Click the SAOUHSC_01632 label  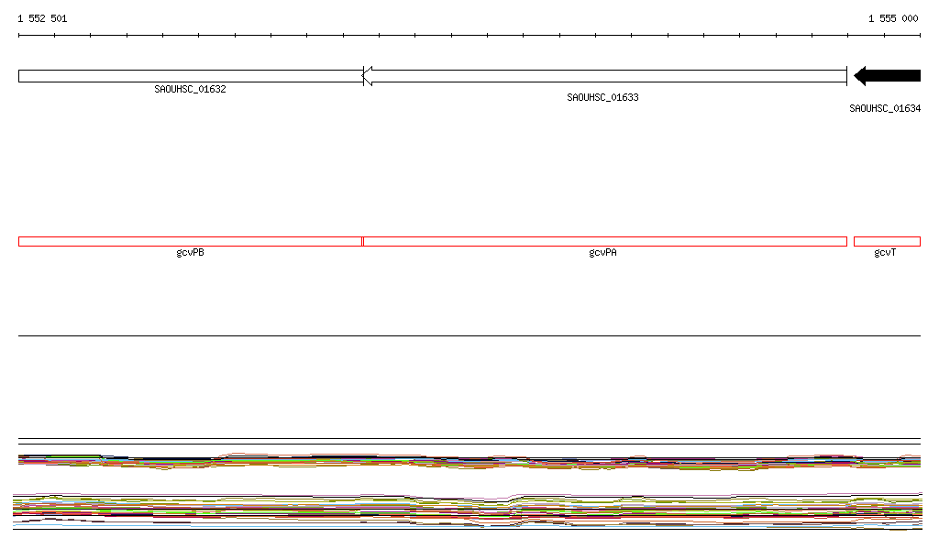(191, 89)
